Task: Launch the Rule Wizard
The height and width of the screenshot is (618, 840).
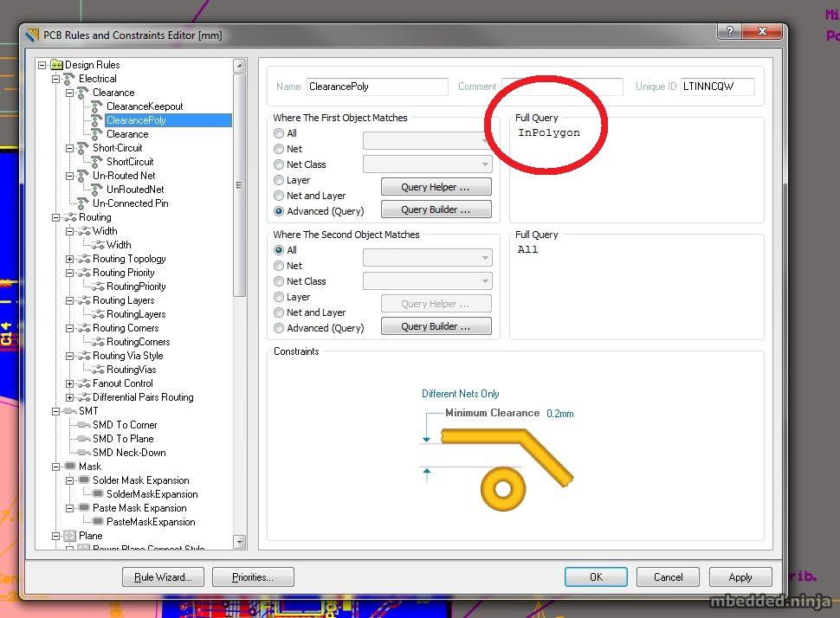Action: (163, 576)
